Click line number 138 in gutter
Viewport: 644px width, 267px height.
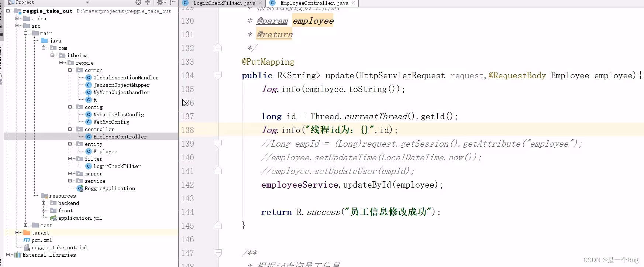pyautogui.click(x=187, y=130)
